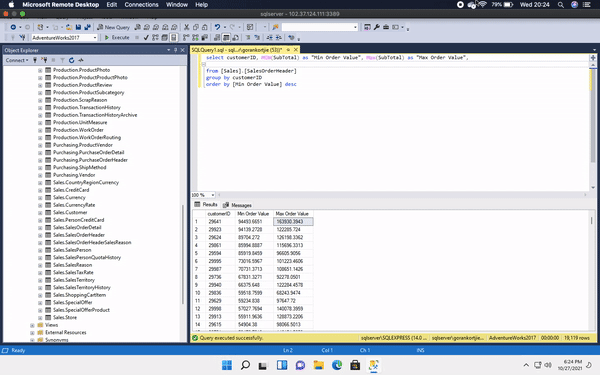Open Microsoft Store on the Windows taskbar
Screen dimensions: 600x375
coord(355,365)
